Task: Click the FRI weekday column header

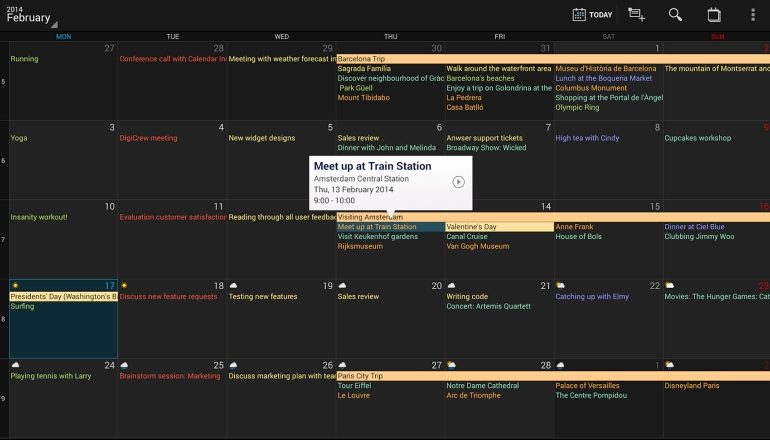Action: (499, 36)
